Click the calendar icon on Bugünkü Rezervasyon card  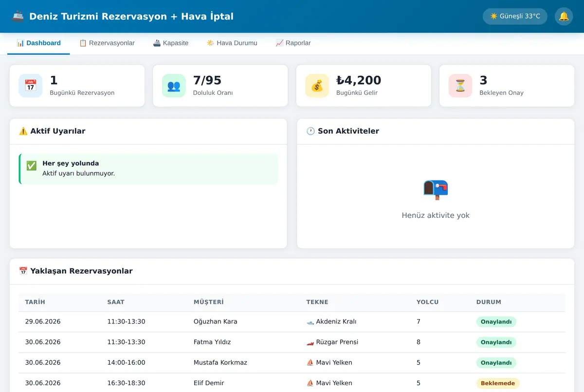31,86
